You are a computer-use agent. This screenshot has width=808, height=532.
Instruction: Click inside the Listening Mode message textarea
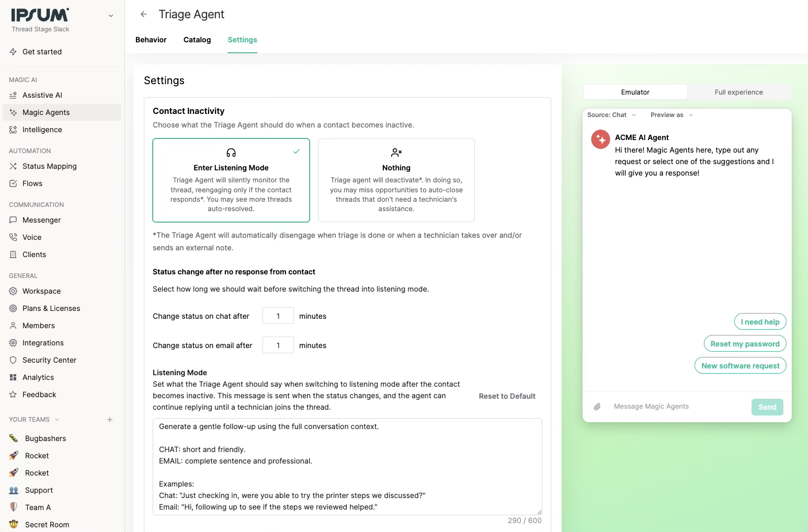click(347, 467)
